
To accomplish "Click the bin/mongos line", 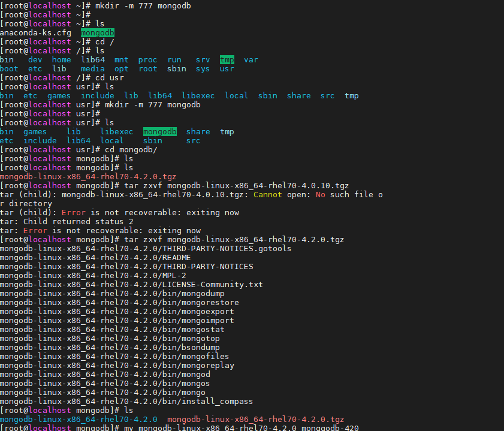I will pos(105,384).
